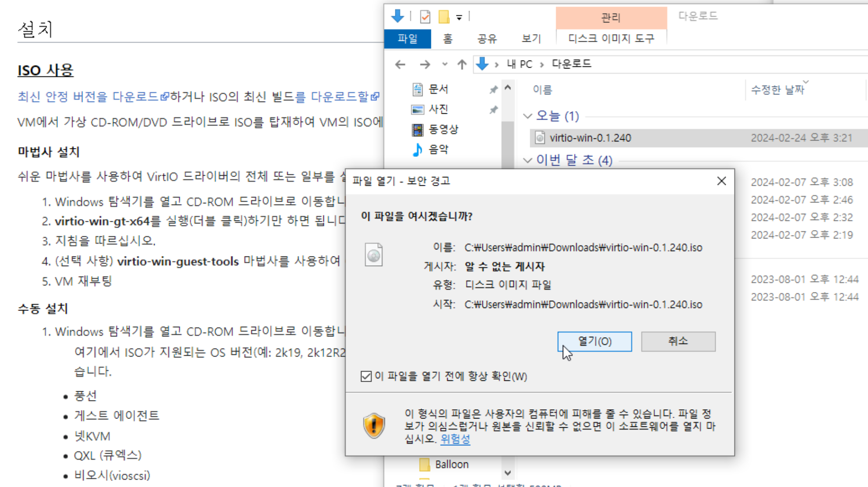868x487 pixels.
Task: Switch to the 공유 ribbon tab
Action: tap(487, 39)
